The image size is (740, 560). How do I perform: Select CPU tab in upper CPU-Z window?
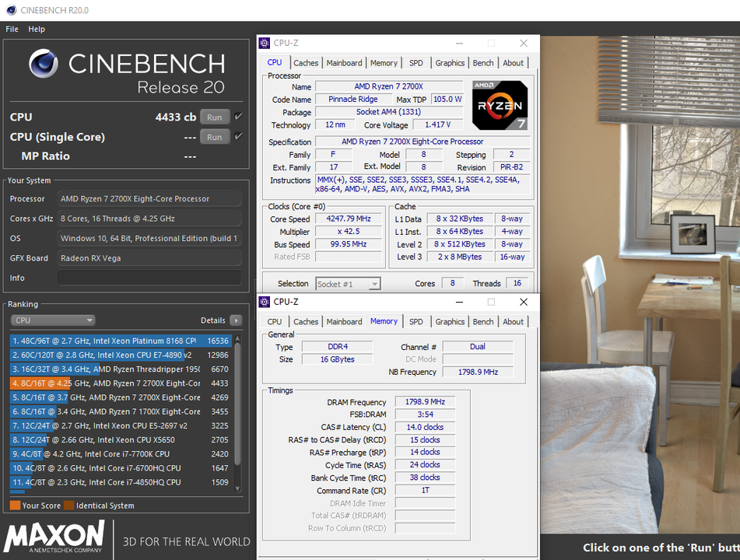tap(274, 63)
